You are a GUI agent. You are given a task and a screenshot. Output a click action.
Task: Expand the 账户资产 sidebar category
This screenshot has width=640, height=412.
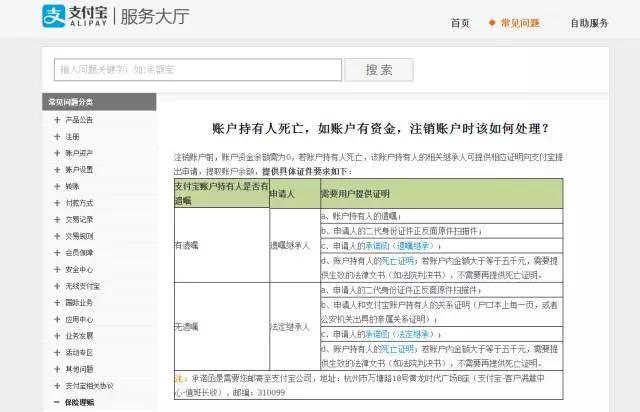(x=56, y=153)
